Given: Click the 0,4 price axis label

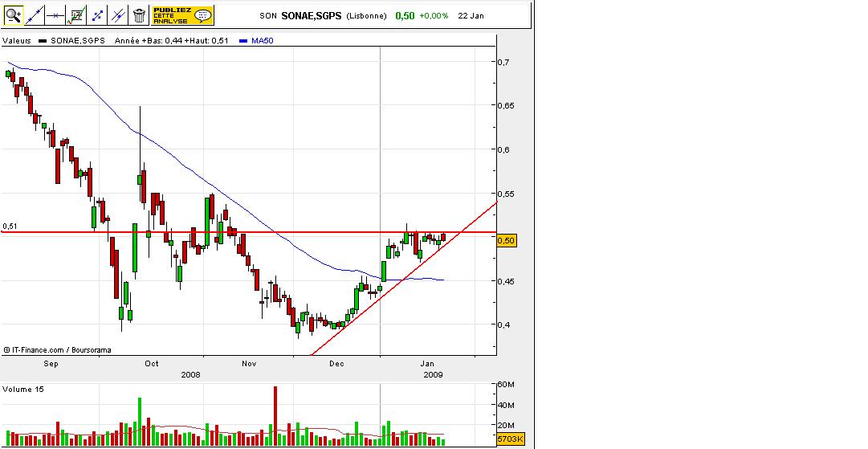Looking at the screenshot, I should (503, 325).
